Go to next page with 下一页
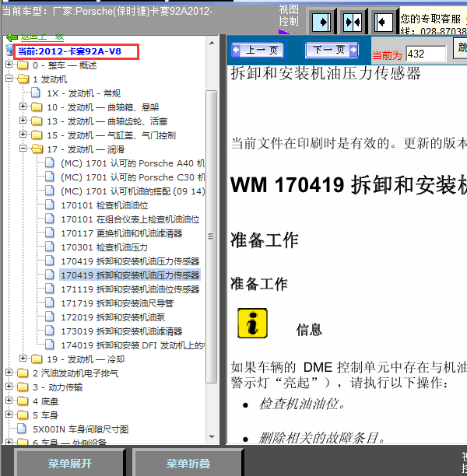Viewport: 467px width, 476px height. coord(332,50)
